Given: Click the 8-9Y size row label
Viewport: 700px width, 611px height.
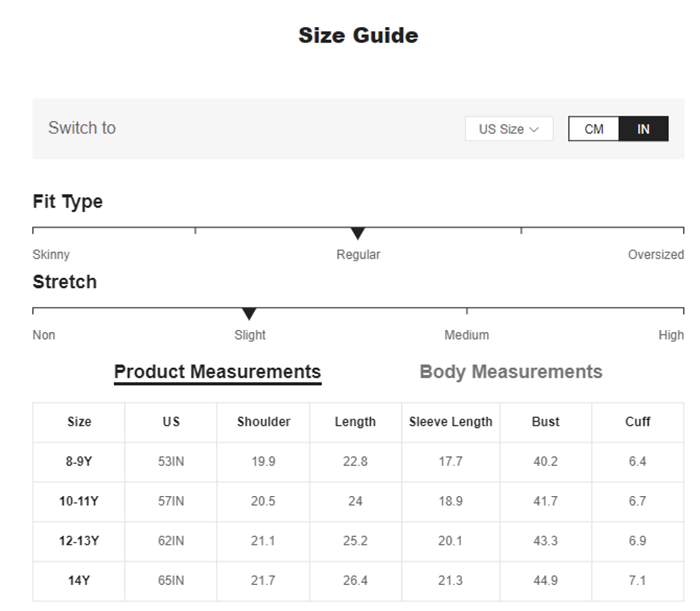Looking at the screenshot, I should point(79,461).
